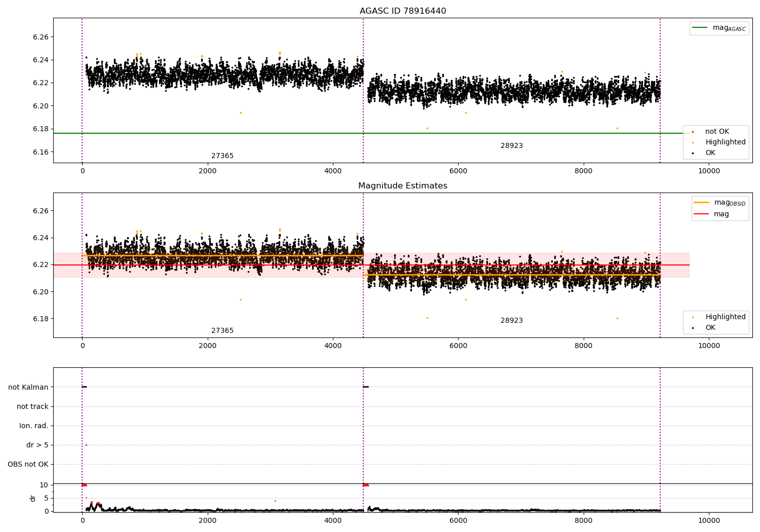760x532 pixels.
Task: Click y-tick 10 on the dr axis
Action: click(44, 485)
